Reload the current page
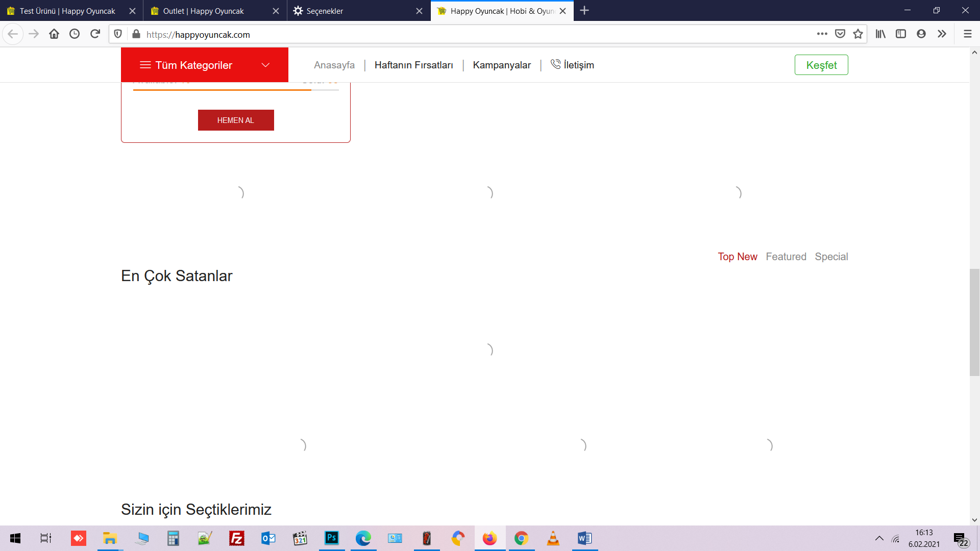Image resolution: width=980 pixels, height=551 pixels. (95, 34)
